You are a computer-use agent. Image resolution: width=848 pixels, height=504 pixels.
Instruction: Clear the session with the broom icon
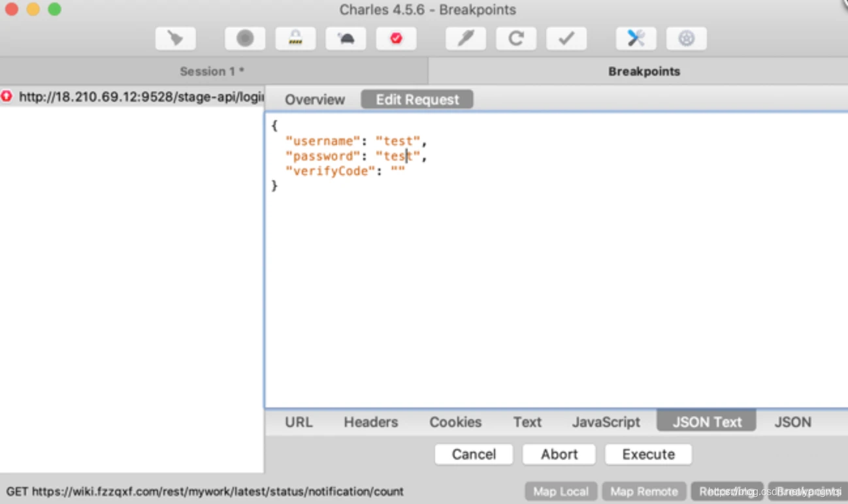tap(175, 39)
